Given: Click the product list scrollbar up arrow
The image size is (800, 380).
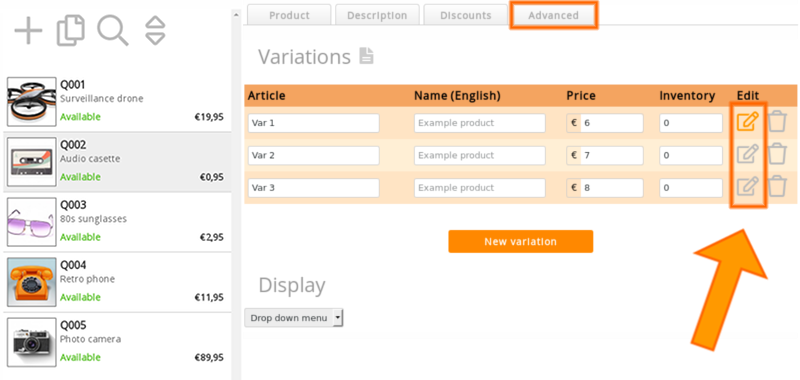Looking at the screenshot, I should point(236,15).
